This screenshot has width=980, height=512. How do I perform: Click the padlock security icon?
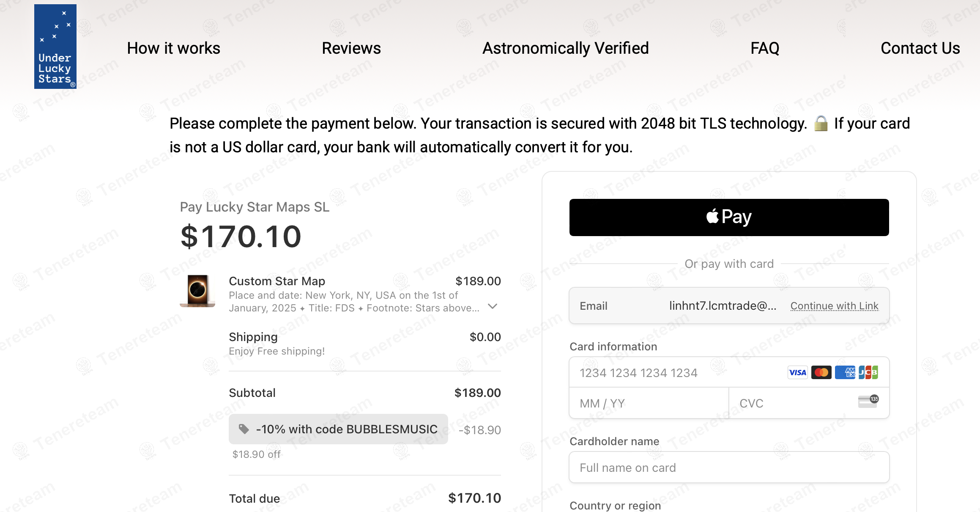821,124
